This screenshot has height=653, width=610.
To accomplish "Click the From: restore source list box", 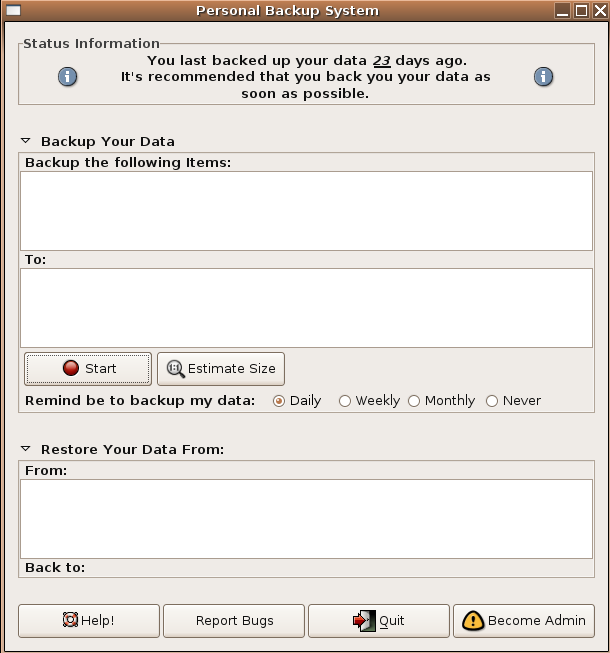I will pyautogui.click(x=306, y=519).
